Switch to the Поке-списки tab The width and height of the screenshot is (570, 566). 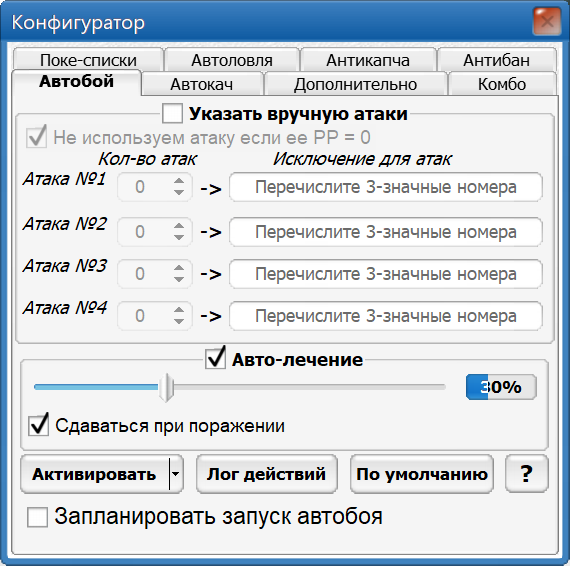click(x=88, y=60)
